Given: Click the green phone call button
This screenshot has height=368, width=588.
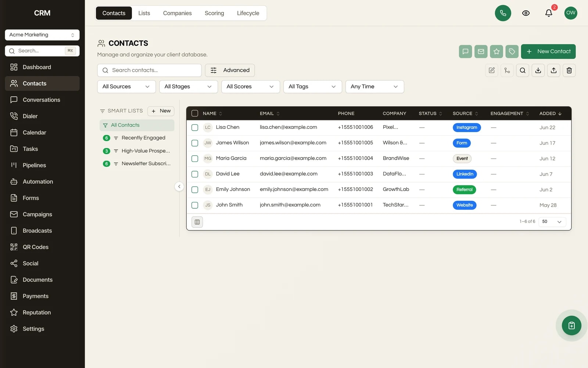Looking at the screenshot, I should pyautogui.click(x=503, y=13).
